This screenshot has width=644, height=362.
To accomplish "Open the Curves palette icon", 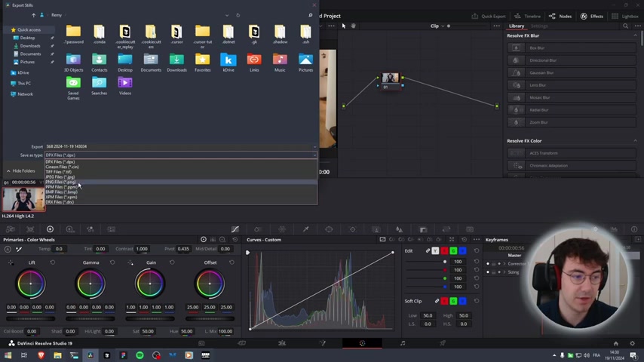I will click(x=235, y=229).
